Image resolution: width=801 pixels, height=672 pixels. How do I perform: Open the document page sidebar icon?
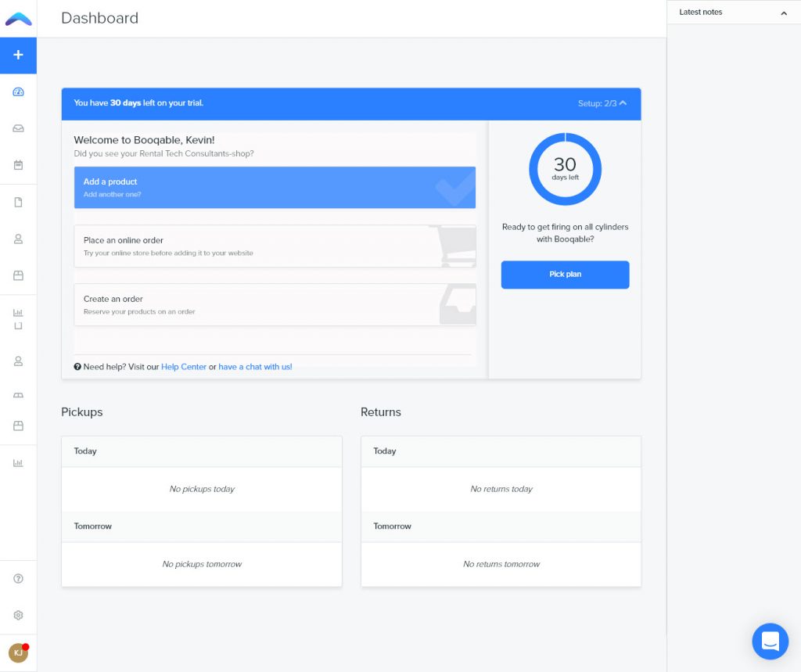(19, 202)
